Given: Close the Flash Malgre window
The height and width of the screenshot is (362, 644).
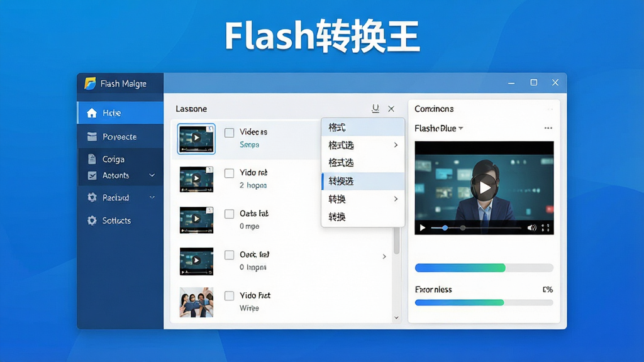Looking at the screenshot, I should (555, 82).
